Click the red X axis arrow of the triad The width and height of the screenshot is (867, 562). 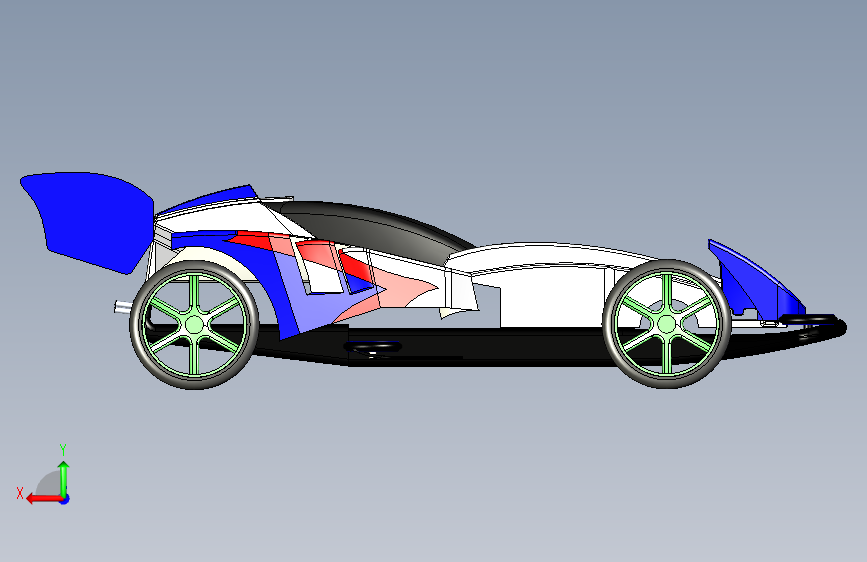43,499
